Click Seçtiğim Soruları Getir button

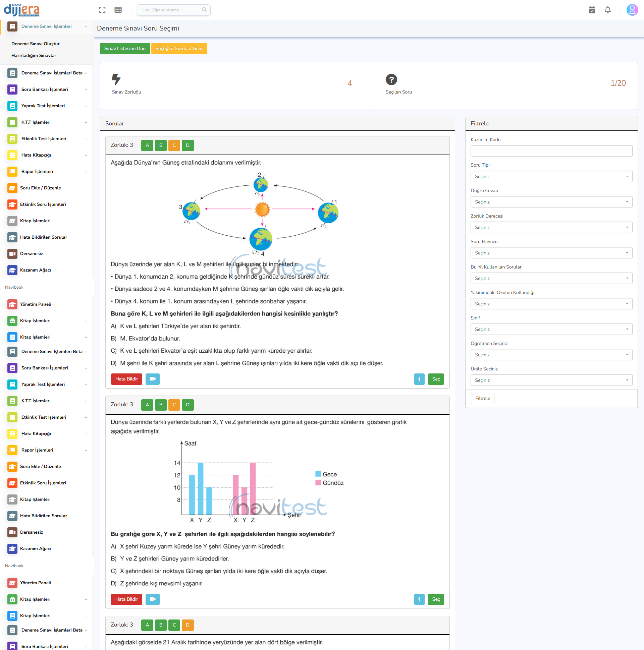coord(179,49)
